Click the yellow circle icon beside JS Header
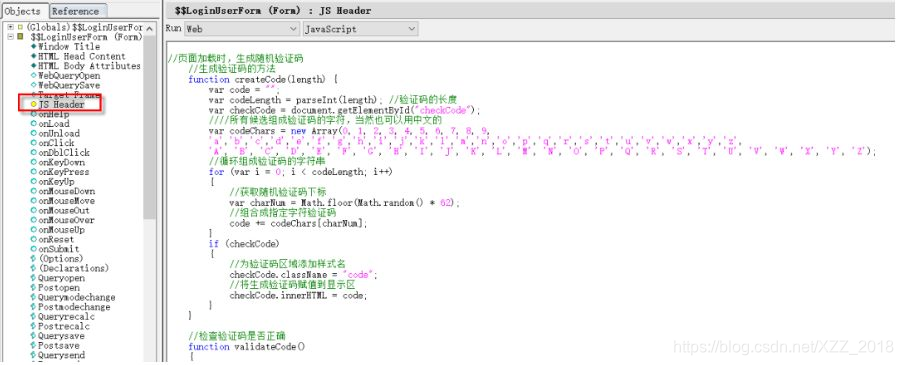Image resolution: width=903 pixels, height=365 pixels. [33, 105]
